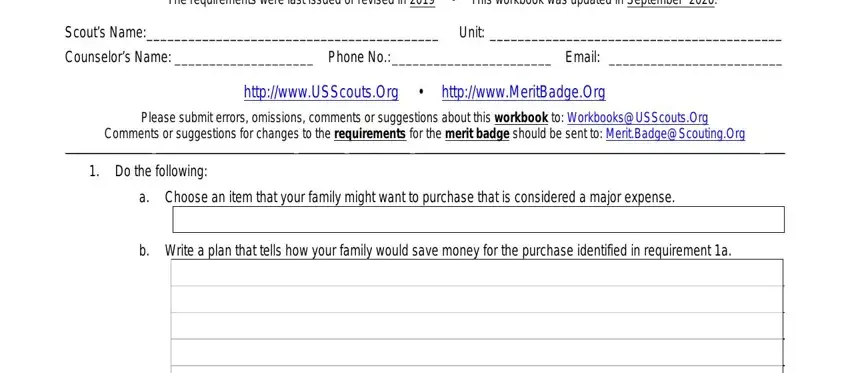Click the bold underlined word 'requirements'
The height and width of the screenshot is (373, 850).
point(370,134)
